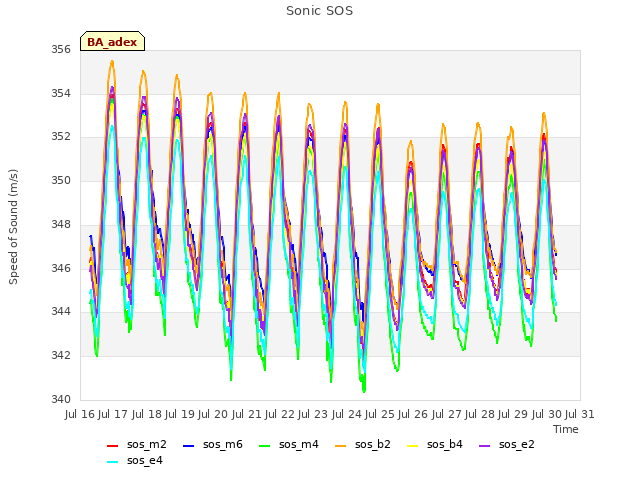Click the lowest green trough near Jul 24
The image size is (640, 480).
pyautogui.click(x=364, y=391)
